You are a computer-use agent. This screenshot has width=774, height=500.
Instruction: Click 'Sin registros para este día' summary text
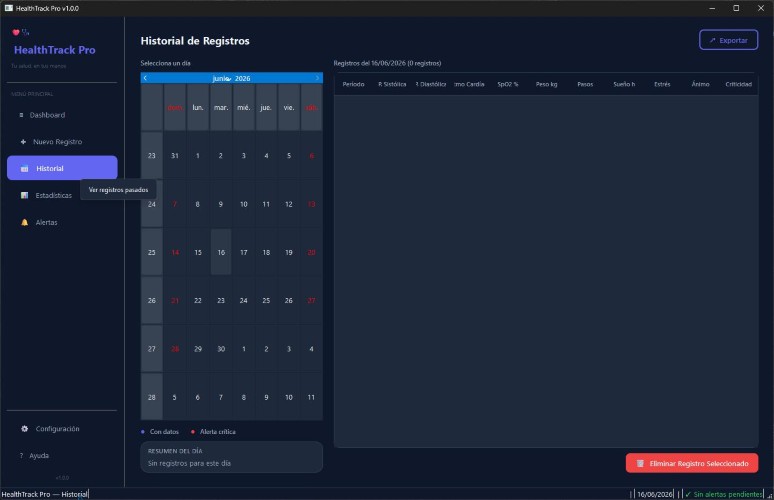[189, 463]
